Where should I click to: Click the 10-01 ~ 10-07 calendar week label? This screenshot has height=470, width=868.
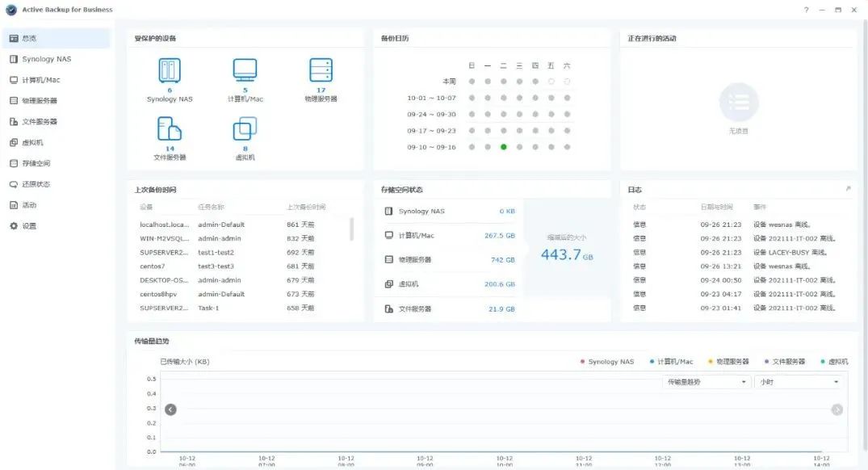431,98
